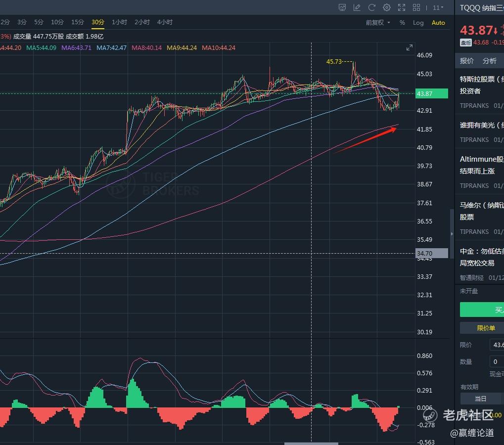Switch to the 10分 timeframe

pyautogui.click(x=57, y=22)
